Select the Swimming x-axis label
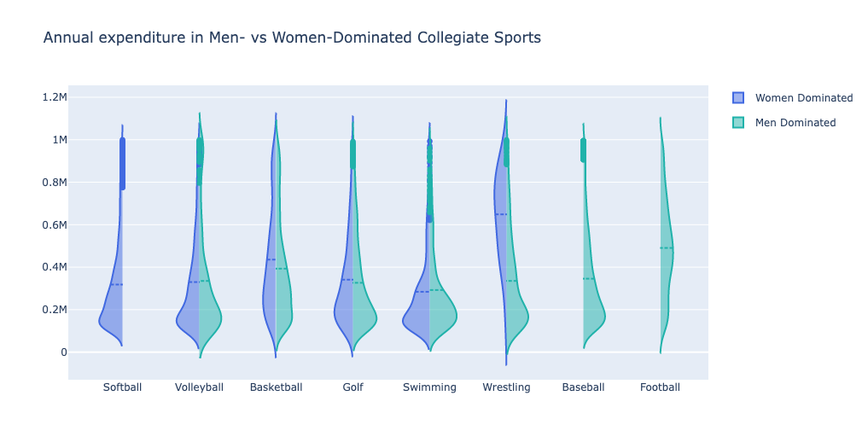Viewport: 868px width, 448px height. (429, 387)
